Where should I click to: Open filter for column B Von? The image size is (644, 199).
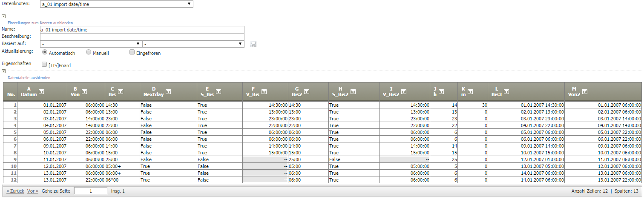pyautogui.click(x=84, y=91)
